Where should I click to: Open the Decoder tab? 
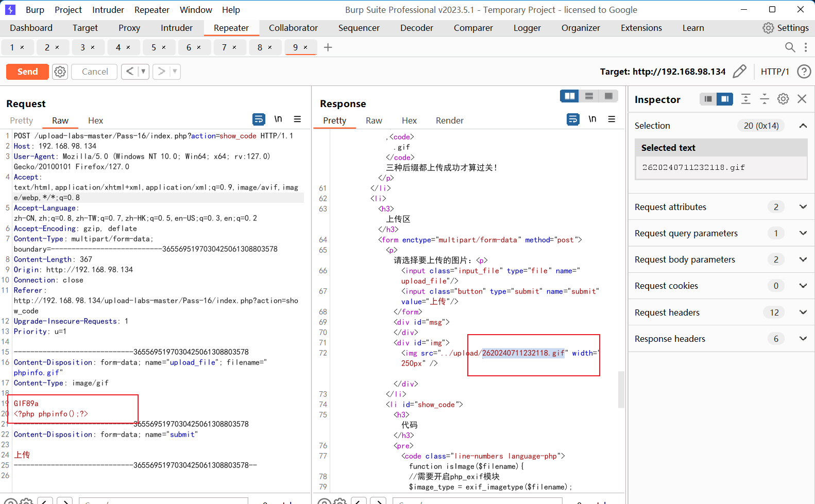coord(416,28)
